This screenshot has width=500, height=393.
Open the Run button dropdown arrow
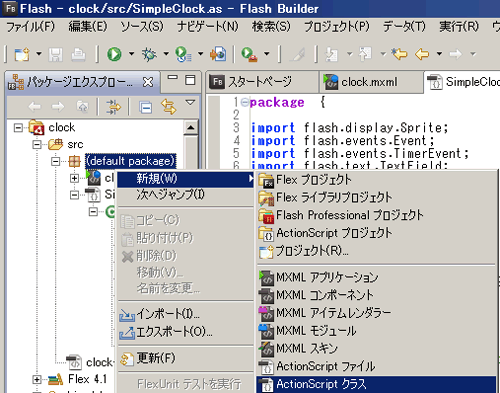131,54
